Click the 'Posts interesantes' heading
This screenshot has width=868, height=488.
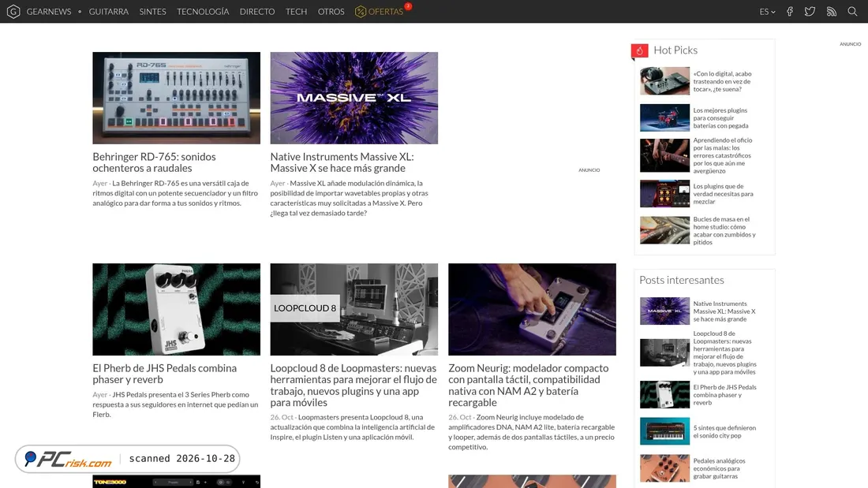682,280
